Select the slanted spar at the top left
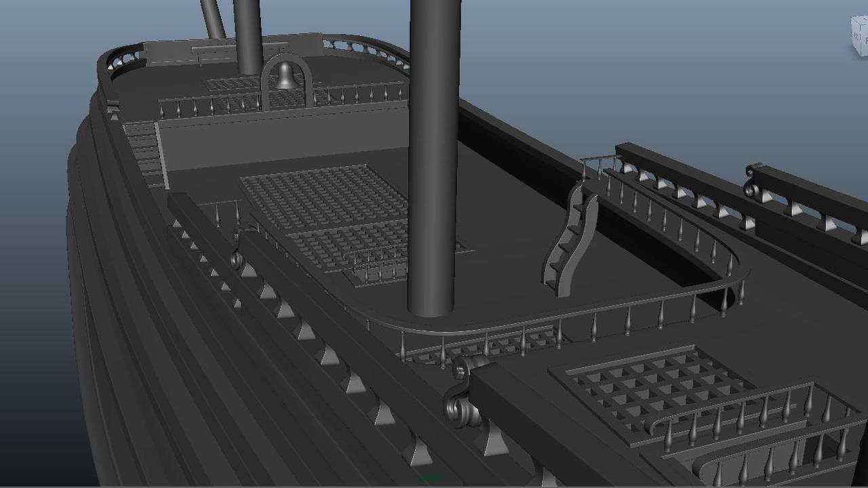This screenshot has width=868, height=488. 212,18
